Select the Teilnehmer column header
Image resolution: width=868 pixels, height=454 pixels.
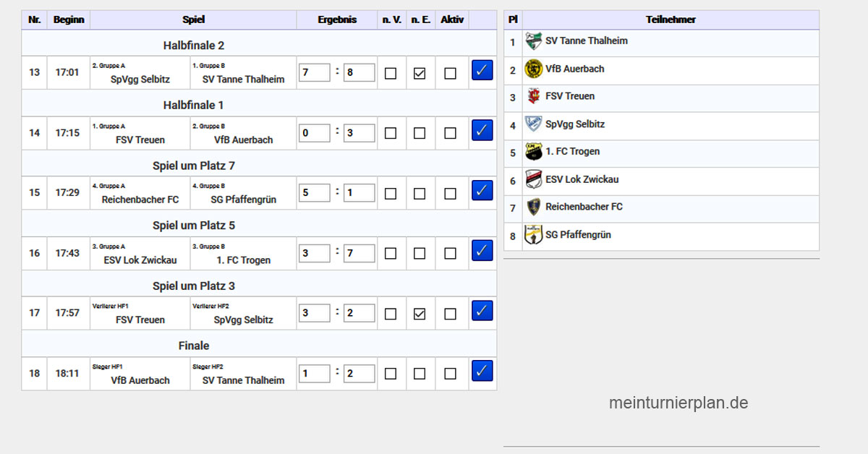pyautogui.click(x=671, y=20)
